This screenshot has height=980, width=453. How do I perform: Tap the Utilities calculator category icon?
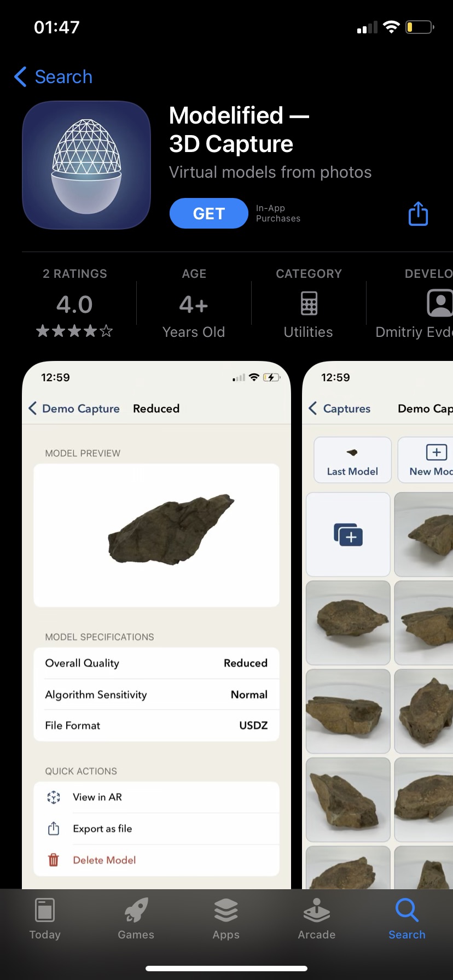309,304
